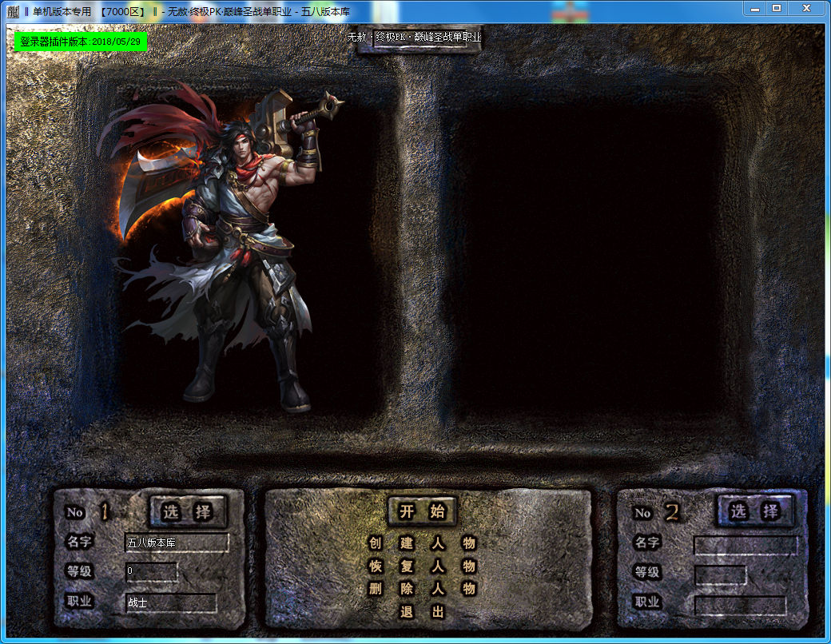The width and height of the screenshot is (831, 644).
Task: Click the 等级 label in slot 1
Action: click(79, 571)
